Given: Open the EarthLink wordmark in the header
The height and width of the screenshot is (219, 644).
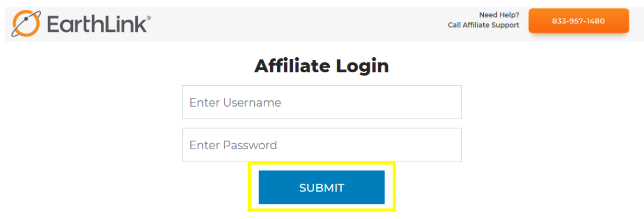Looking at the screenshot, I should (x=97, y=24).
